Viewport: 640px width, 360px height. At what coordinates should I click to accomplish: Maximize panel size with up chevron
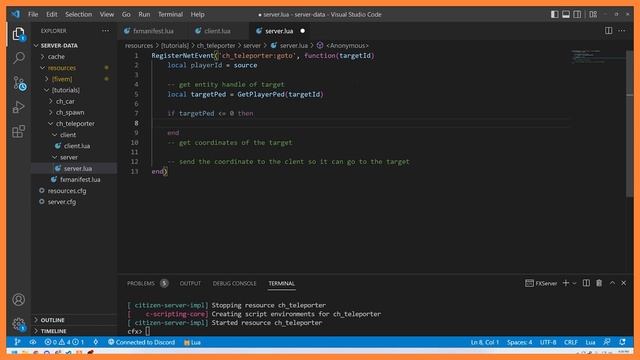point(612,283)
